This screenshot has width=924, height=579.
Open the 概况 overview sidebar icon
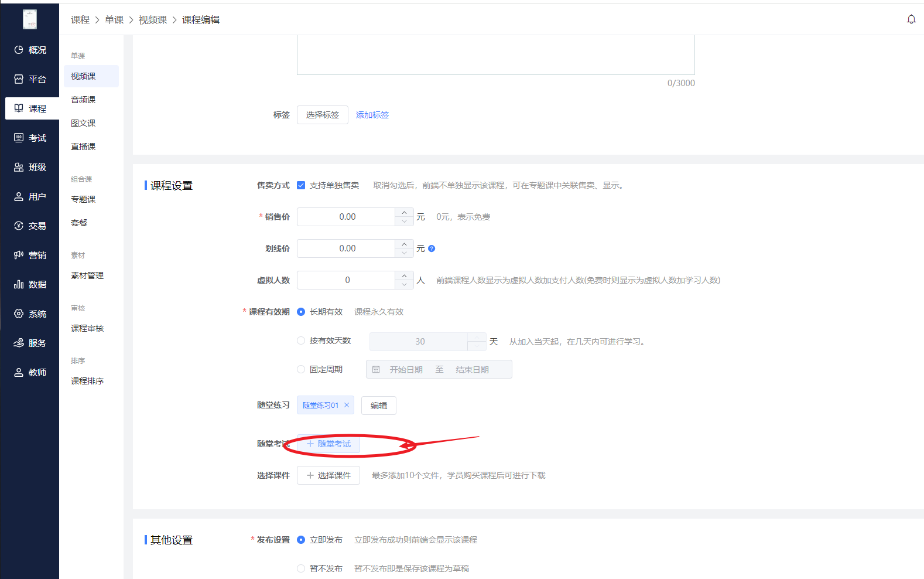click(x=19, y=50)
